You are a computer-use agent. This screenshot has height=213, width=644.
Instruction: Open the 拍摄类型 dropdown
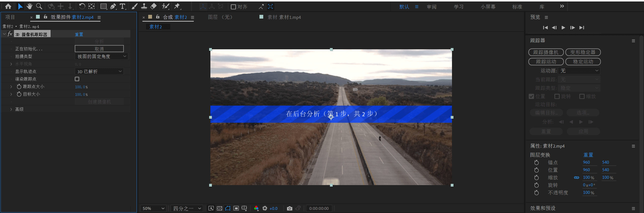pyautogui.click(x=101, y=56)
